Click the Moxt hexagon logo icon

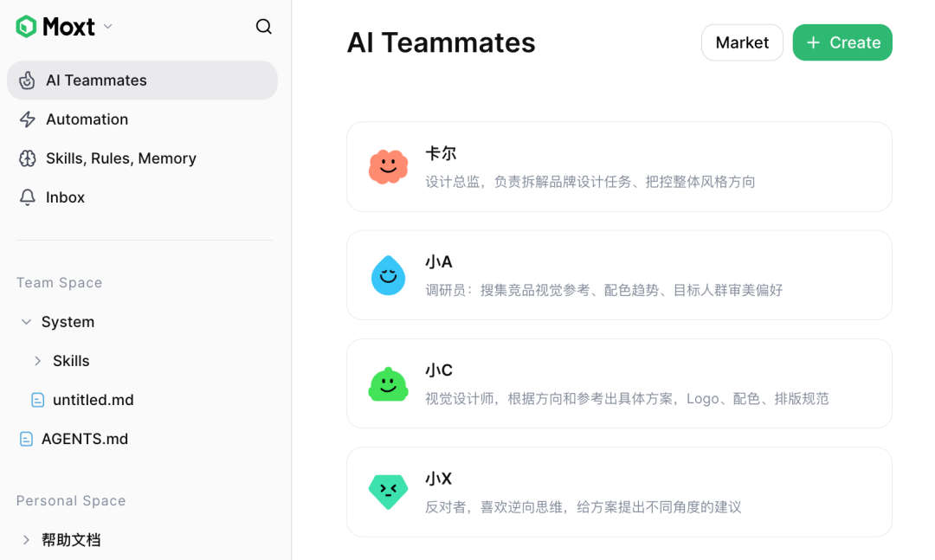(24, 26)
